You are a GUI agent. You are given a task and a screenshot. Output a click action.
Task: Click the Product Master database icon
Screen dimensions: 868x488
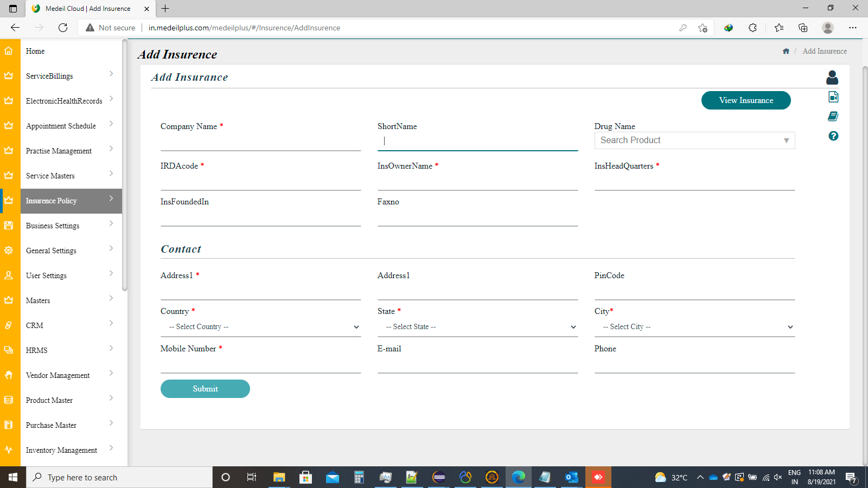pyautogui.click(x=9, y=400)
